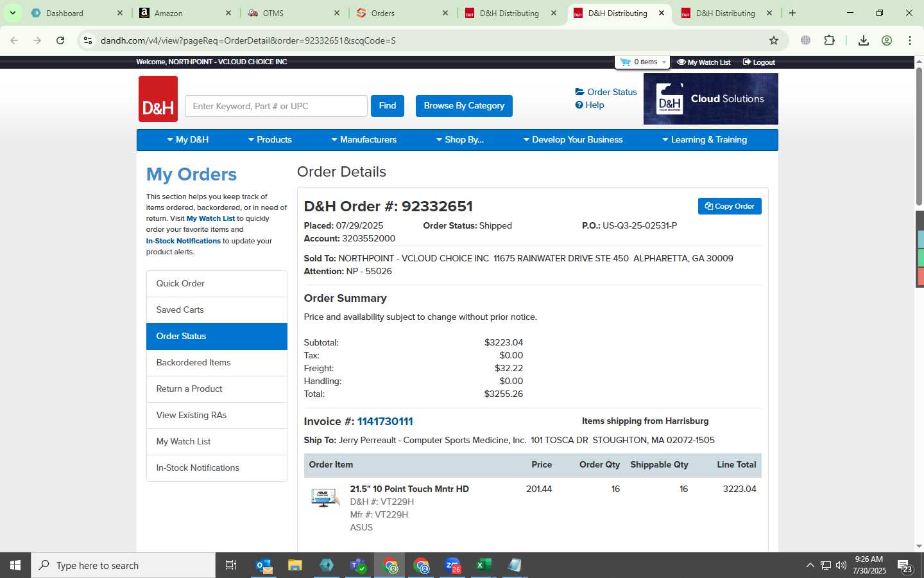Click the Cloud Solutions banner
Screen dimensions: 924x578
click(710, 99)
